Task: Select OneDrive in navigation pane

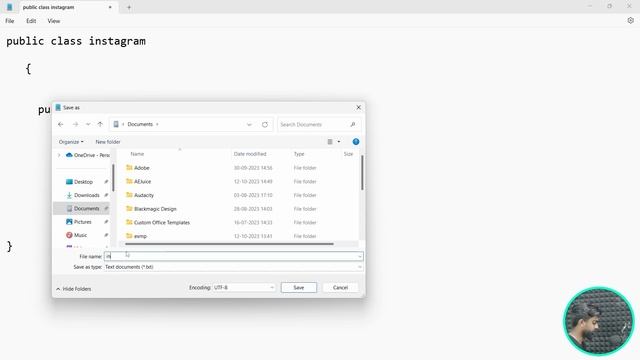Action: [x=88, y=155]
